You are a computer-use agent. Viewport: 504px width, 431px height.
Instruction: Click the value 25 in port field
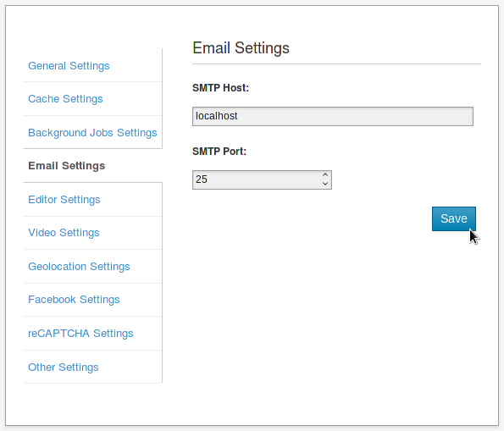point(202,180)
